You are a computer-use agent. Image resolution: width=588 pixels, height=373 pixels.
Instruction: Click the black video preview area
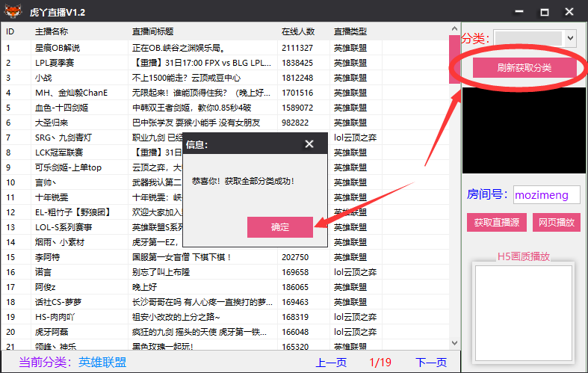coord(523,132)
